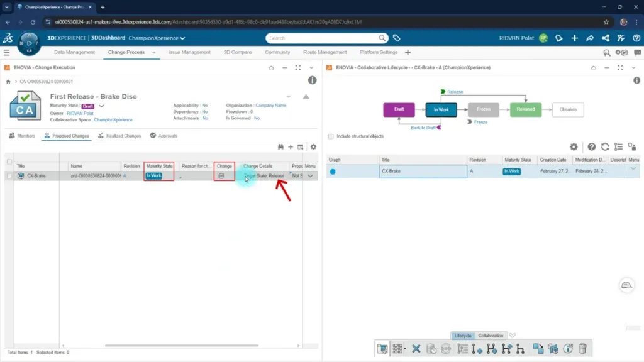
Task: Click the blue X icon in bottom action bar
Action: (x=416, y=349)
